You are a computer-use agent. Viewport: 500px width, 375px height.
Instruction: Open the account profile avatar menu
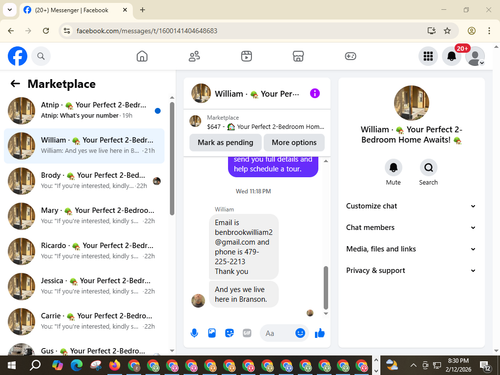click(475, 56)
